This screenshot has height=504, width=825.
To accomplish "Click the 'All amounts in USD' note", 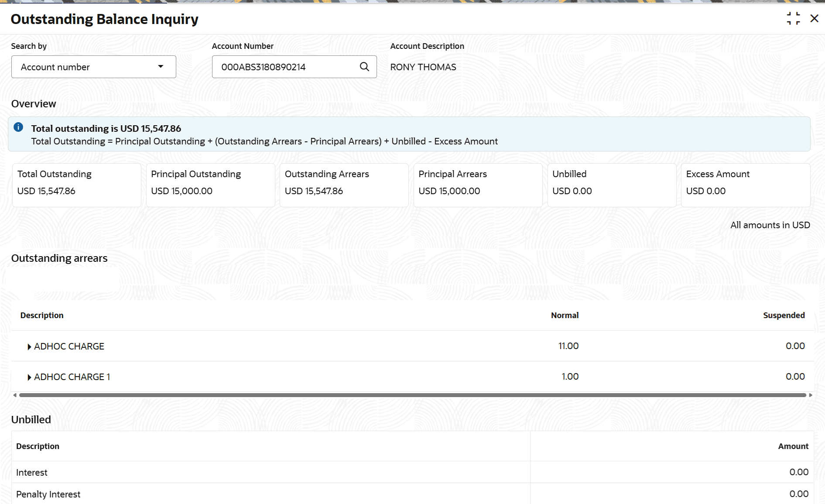I will pyautogui.click(x=770, y=225).
